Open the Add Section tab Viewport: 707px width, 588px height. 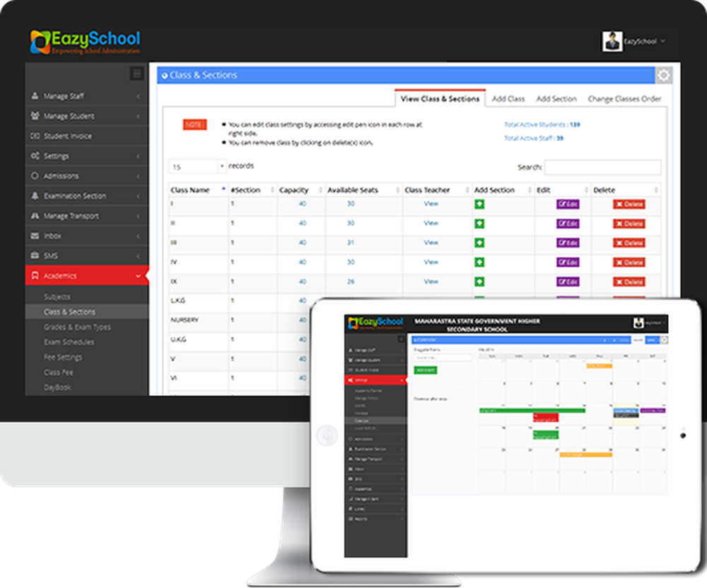coord(556,99)
